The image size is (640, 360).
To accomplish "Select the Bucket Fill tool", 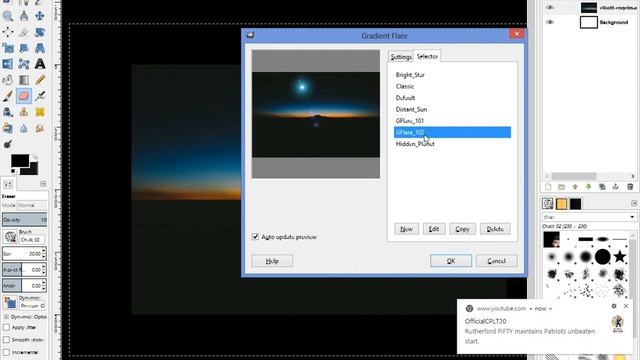I will 8,80.
